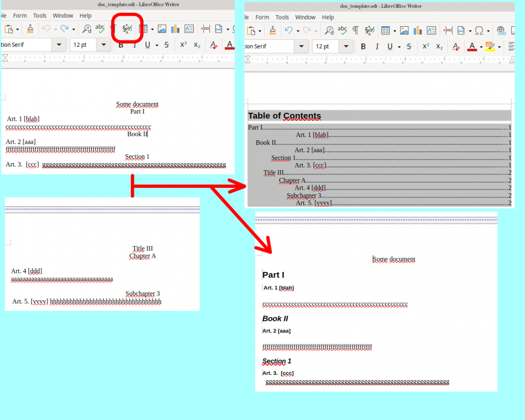Insert an image from left window toolbar
The height and width of the screenshot is (420, 525).
(162, 29)
